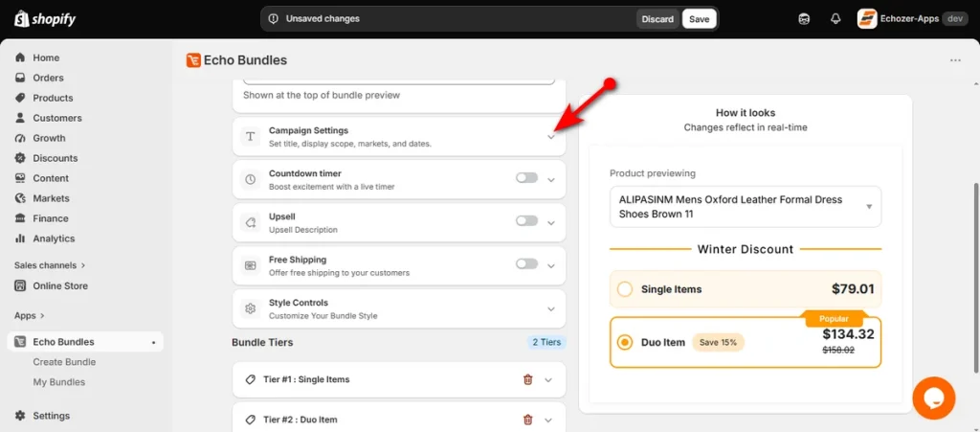Image resolution: width=980 pixels, height=432 pixels.
Task: Click the Style Controls gear icon
Action: click(251, 308)
